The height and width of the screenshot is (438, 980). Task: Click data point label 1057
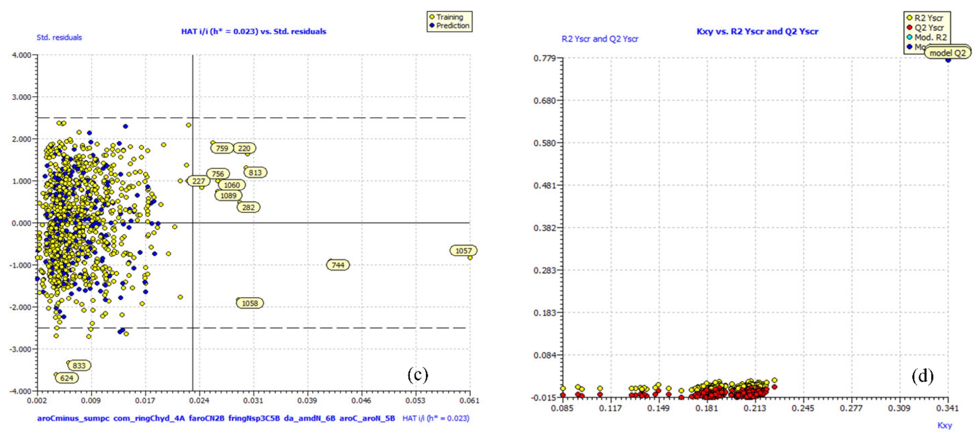tap(463, 250)
